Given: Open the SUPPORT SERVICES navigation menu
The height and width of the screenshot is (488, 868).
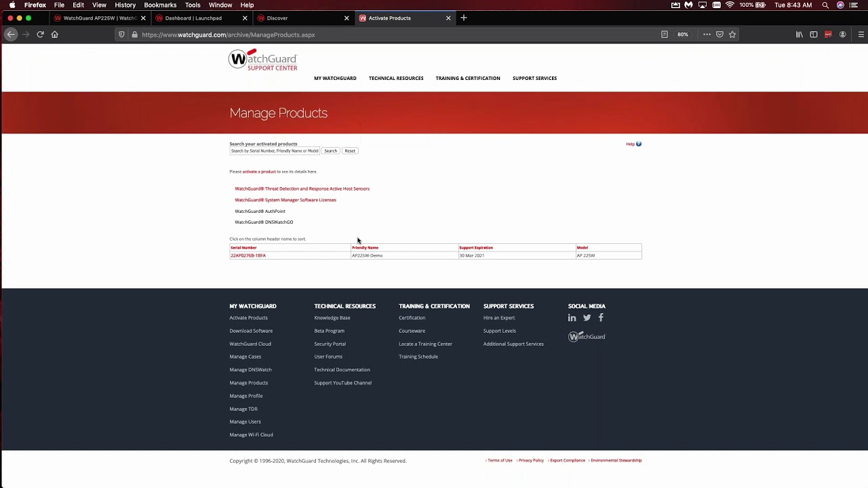Looking at the screenshot, I should pyautogui.click(x=534, y=79).
